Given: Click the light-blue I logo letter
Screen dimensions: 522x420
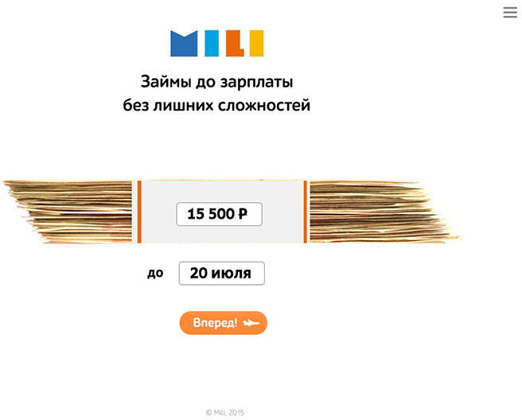Looking at the screenshot, I should pos(212,44).
